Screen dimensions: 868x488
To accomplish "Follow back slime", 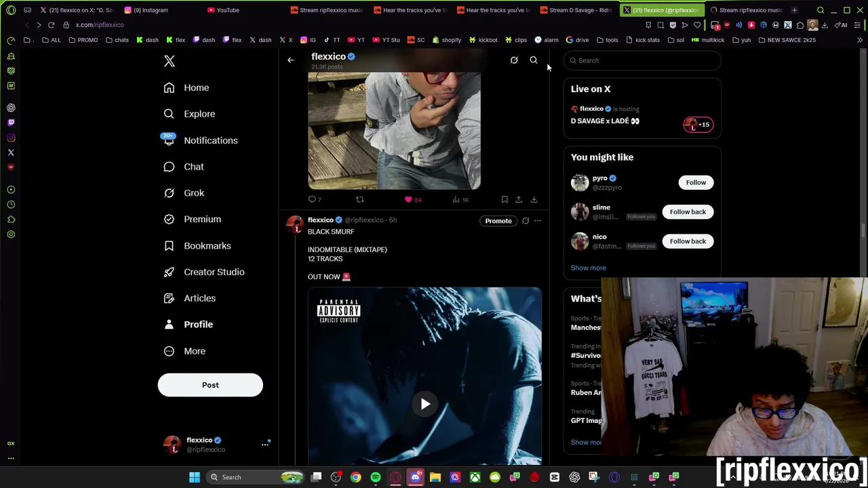I will click(688, 211).
